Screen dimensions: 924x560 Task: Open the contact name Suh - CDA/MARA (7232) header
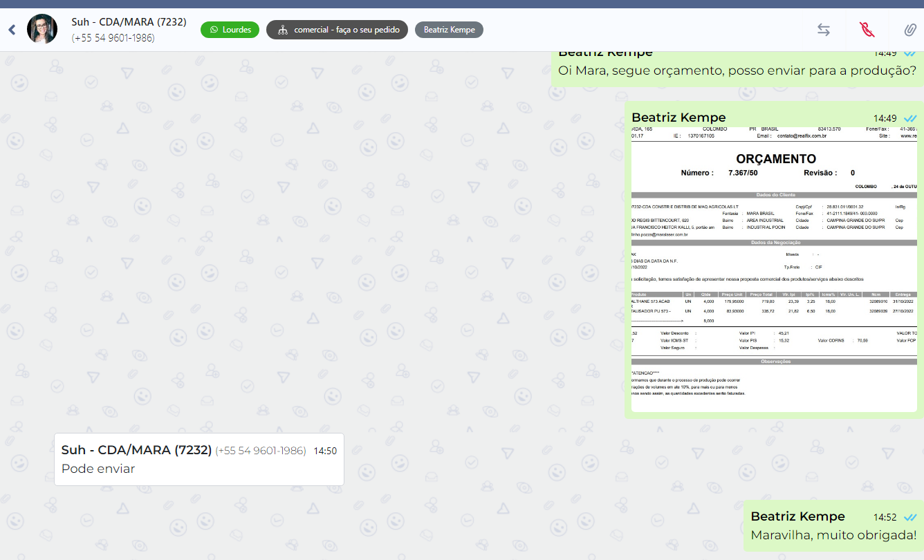pyautogui.click(x=129, y=22)
